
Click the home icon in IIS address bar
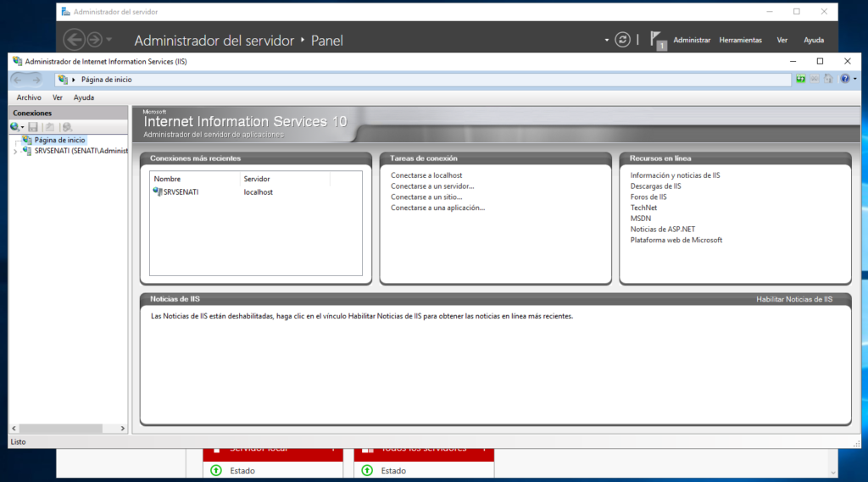pyautogui.click(x=828, y=79)
